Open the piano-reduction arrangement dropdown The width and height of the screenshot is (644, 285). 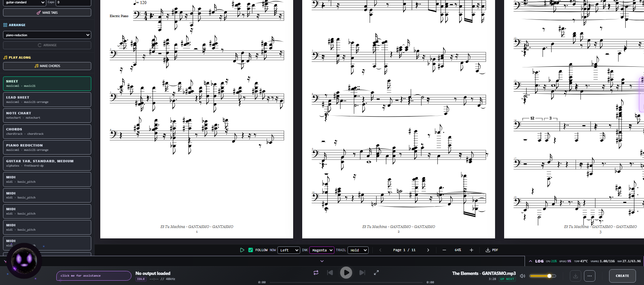click(x=47, y=35)
